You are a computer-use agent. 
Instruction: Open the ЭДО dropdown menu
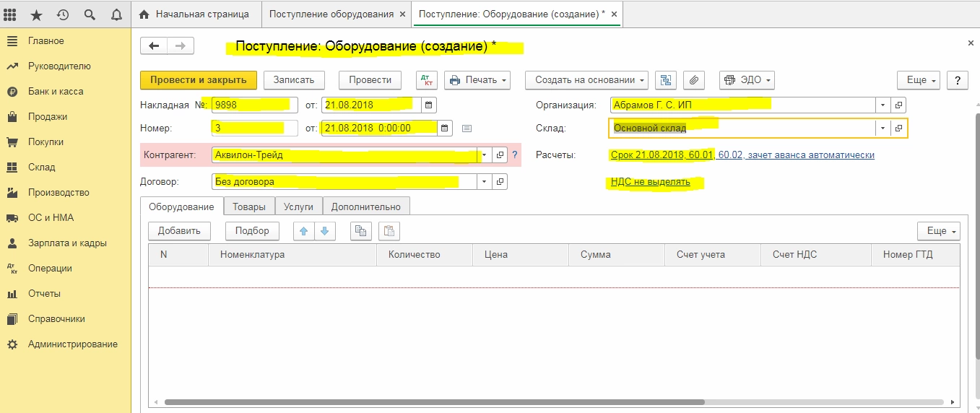click(x=747, y=79)
